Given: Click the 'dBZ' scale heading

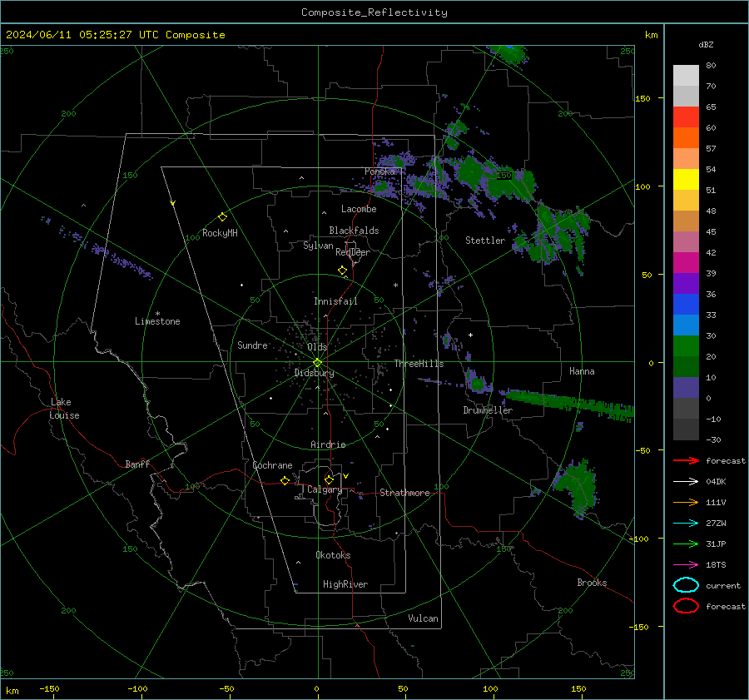Looking at the screenshot, I should tap(706, 45).
